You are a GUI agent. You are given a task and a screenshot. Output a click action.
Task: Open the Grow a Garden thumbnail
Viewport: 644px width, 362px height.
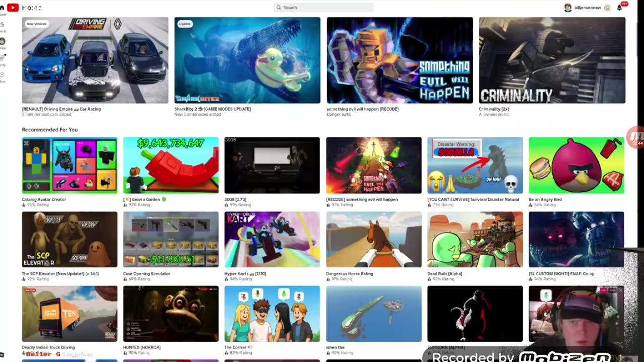(171, 165)
